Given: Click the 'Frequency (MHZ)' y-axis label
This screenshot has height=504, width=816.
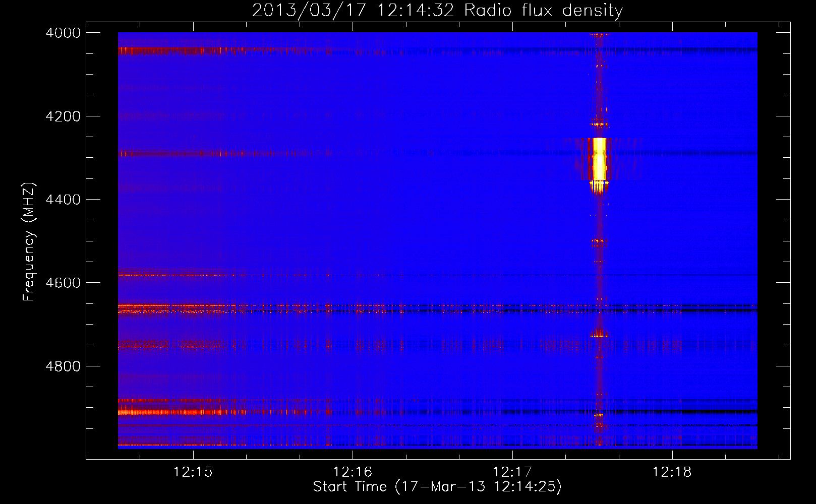Looking at the screenshot, I should click(29, 242).
